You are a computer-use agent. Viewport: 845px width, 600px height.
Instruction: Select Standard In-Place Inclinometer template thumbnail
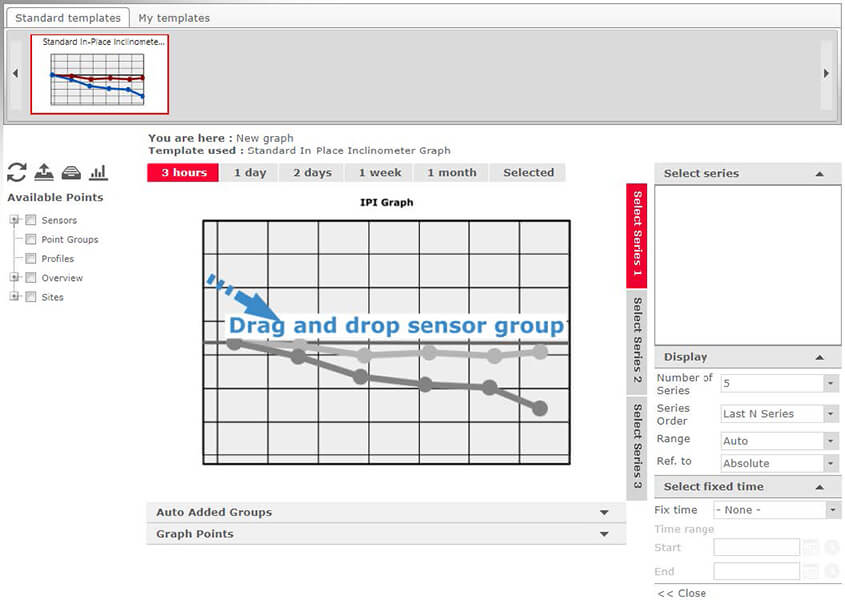99,75
